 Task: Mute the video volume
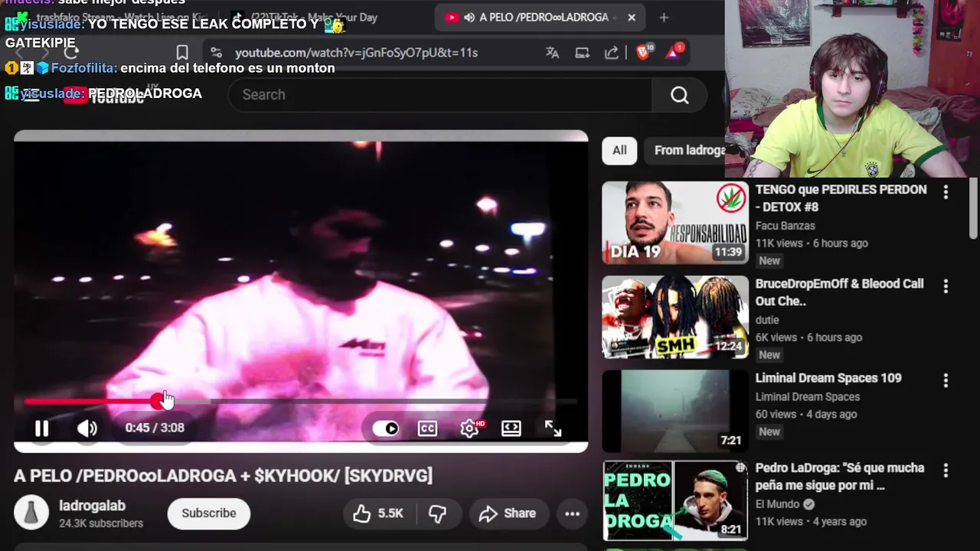pyautogui.click(x=87, y=429)
